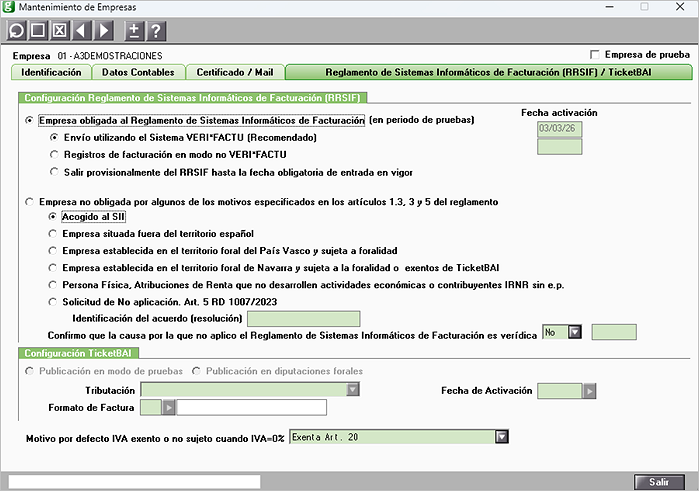Select País Vasco foral territory option
Screen dimensions: 699x491
click(53, 251)
